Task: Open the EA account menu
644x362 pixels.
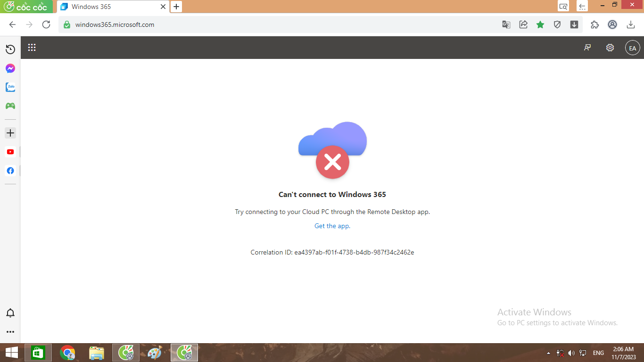Action: pyautogui.click(x=633, y=48)
